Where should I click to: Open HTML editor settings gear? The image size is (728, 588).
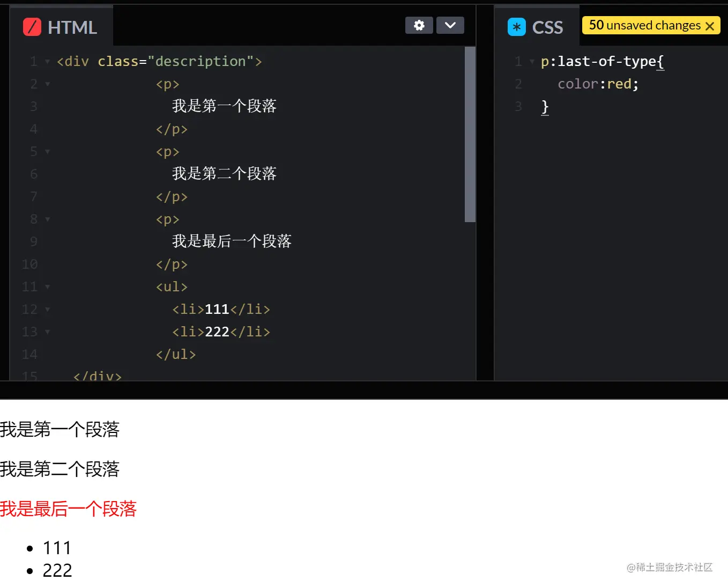419,25
